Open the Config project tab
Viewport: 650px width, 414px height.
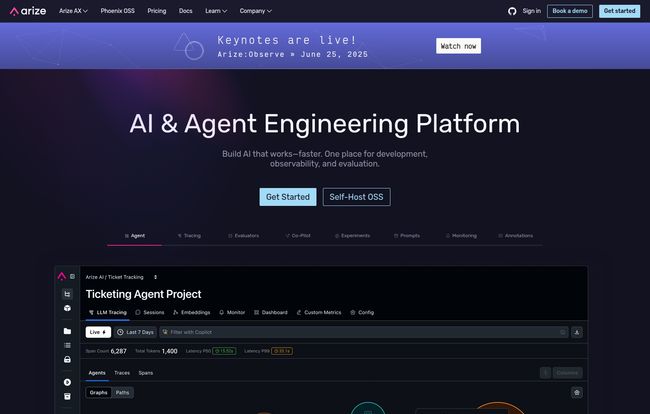click(x=362, y=312)
